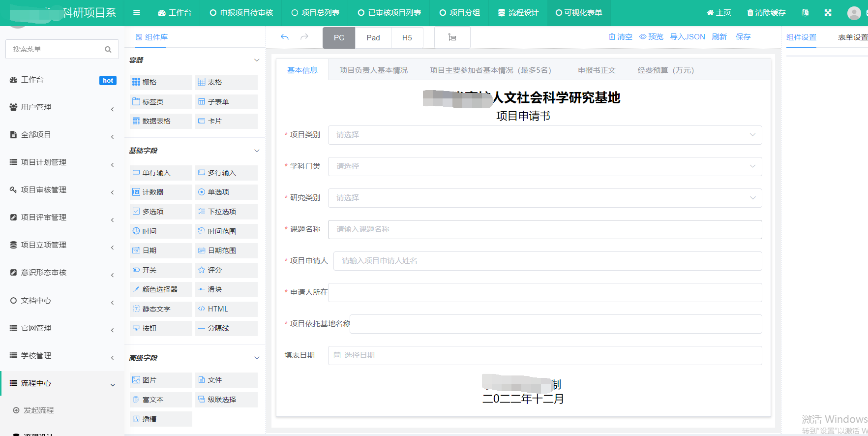This screenshot has width=868, height=436.
Task: Open the 填表日期 date picker field
Action: (x=545, y=355)
